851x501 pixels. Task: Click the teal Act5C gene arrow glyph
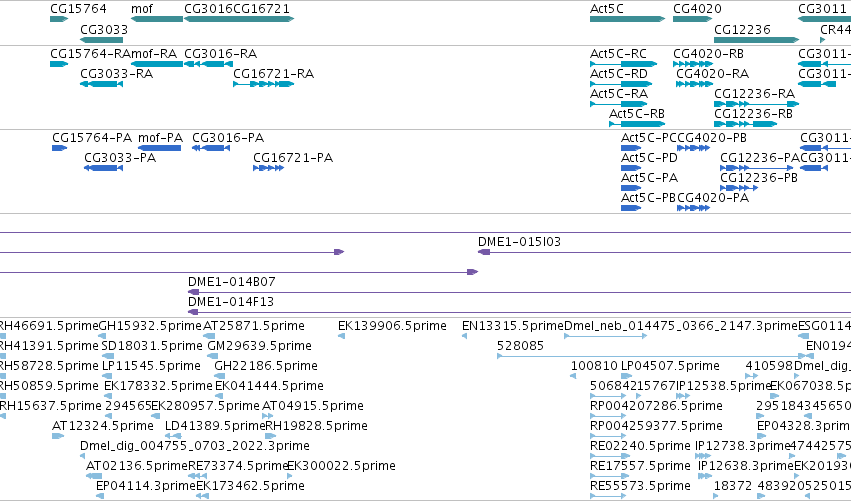click(627, 19)
